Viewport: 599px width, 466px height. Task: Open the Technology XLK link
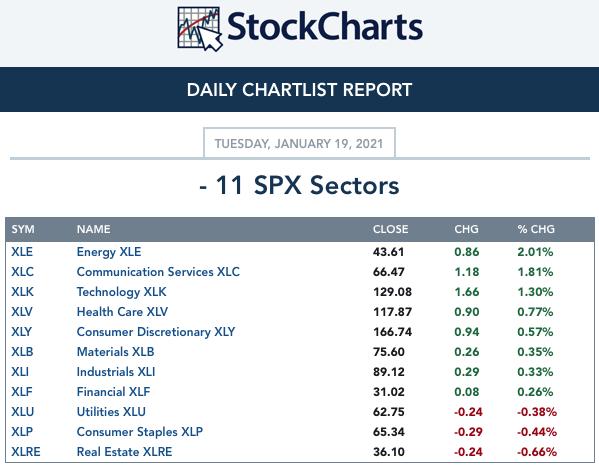coord(121,292)
